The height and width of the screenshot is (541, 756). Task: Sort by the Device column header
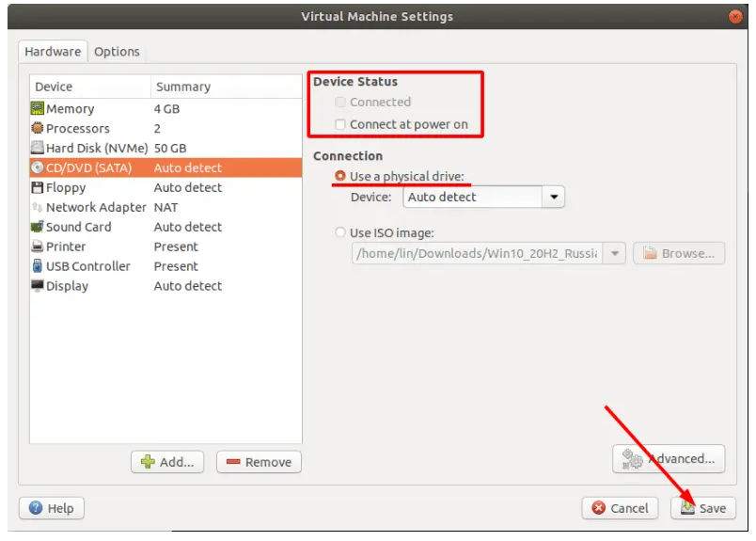(90, 87)
